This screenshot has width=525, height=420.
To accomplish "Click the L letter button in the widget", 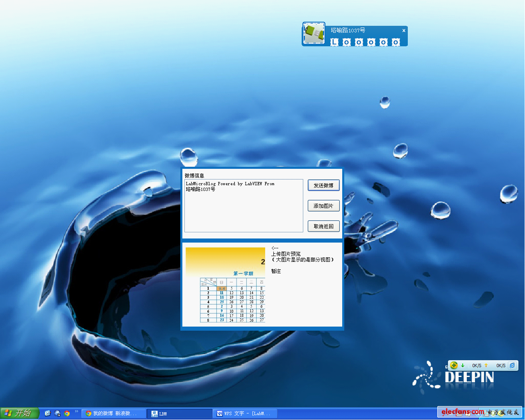I will 334,42.
